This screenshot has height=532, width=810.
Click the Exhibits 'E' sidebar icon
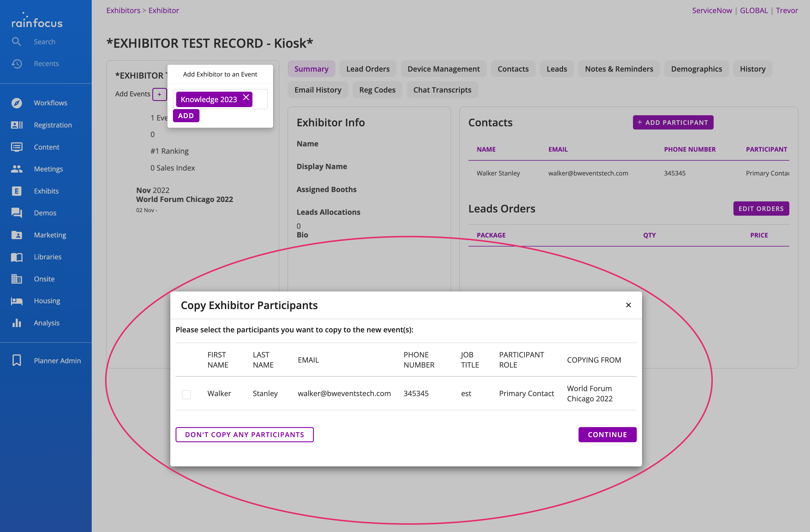click(x=16, y=191)
